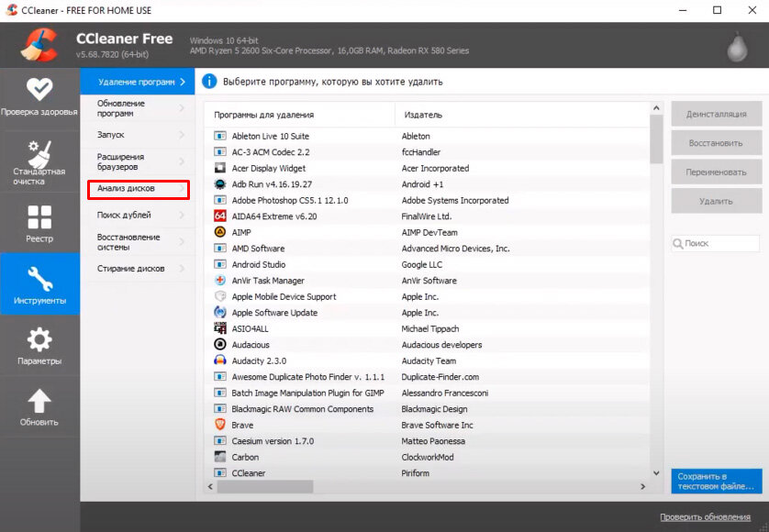This screenshot has width=769, height=532.
Task: Open Восстановление системы section
Action: point(138,242)
